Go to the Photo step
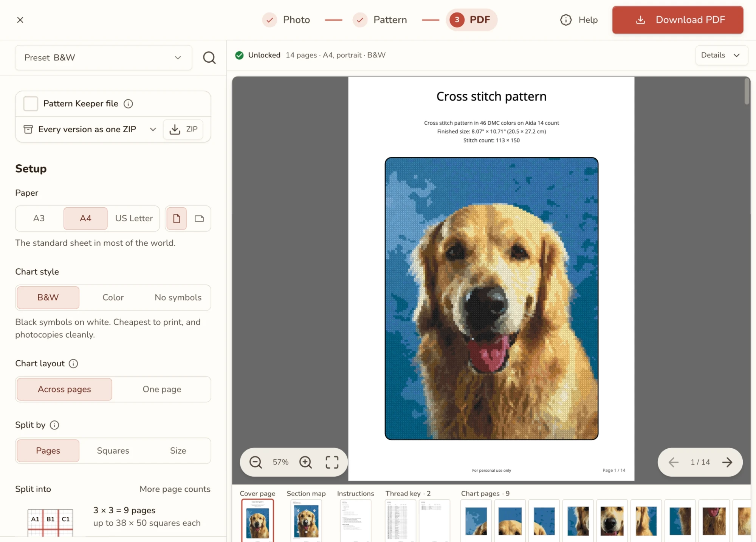 [287, 20]
